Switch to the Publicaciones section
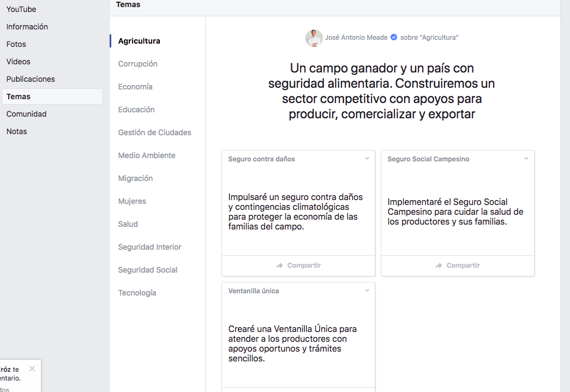This screenshot has width=570, height=392. tap(30, 79)
